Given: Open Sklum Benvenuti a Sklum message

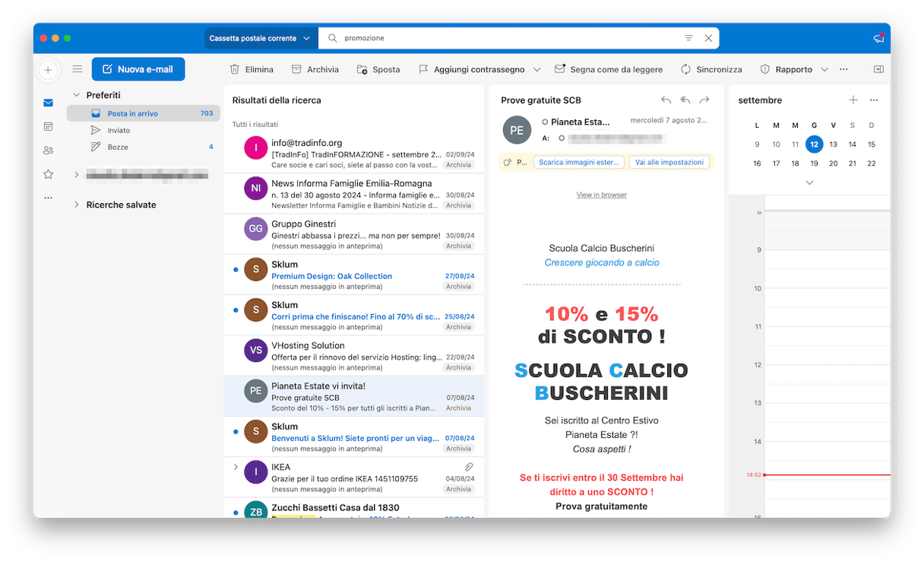Looking at the screenshot, I should tap(354, 437).
